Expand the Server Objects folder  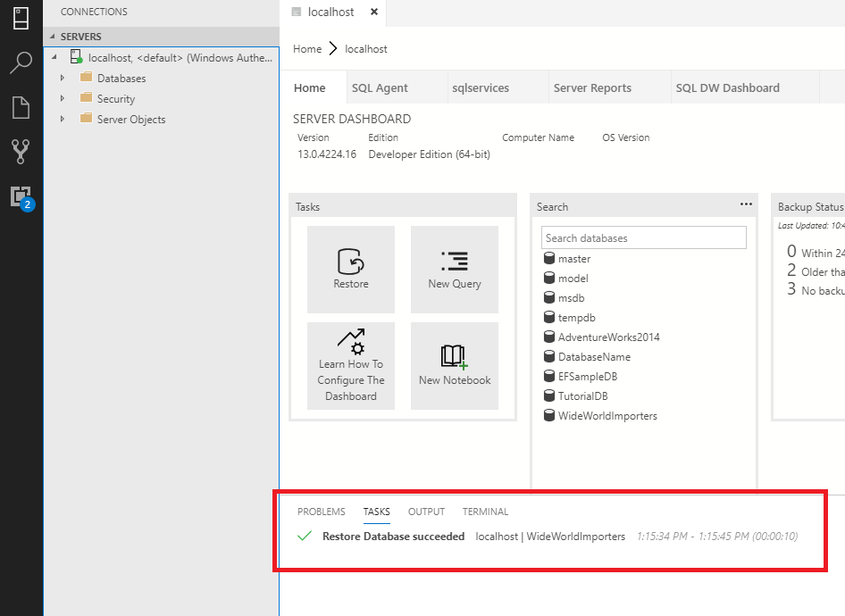pos(63,119)
